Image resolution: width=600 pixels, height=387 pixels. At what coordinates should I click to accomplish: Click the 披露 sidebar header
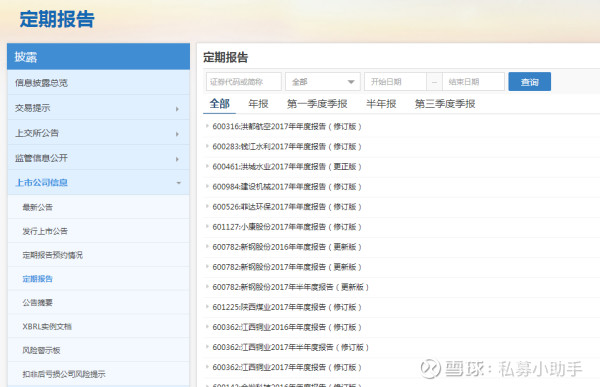pos(99,57)
